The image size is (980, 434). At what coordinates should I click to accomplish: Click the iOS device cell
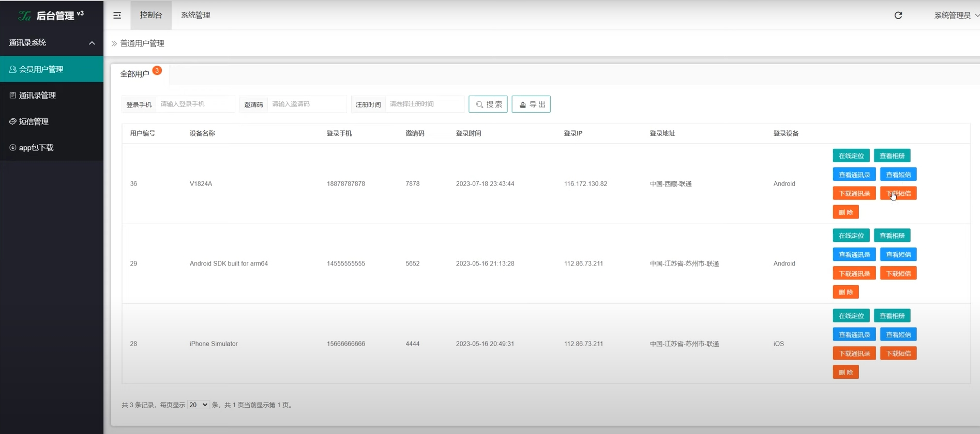tap(779, 344)
